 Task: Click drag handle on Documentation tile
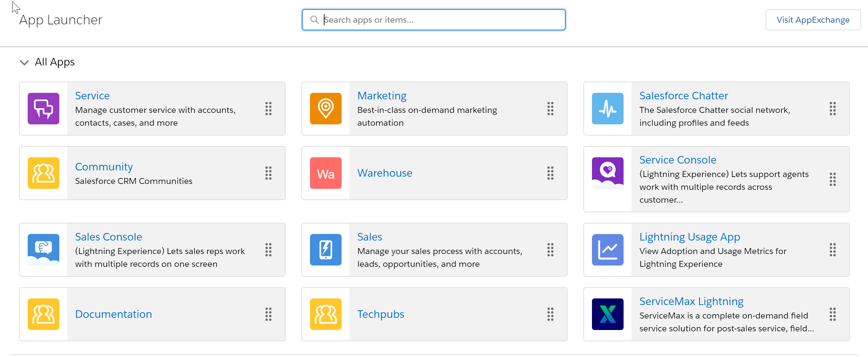[x=268, y=314]
